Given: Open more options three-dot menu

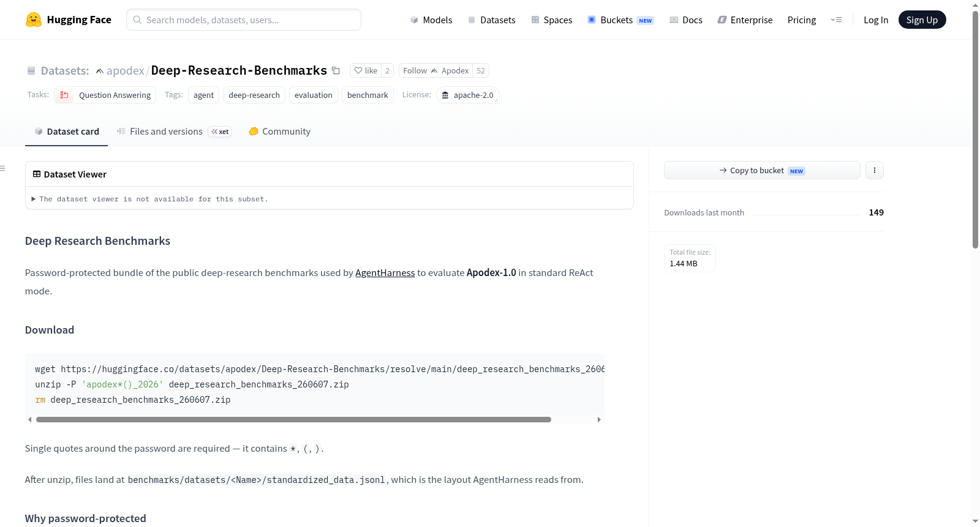Looking at the screenshot, I should [875, 170].
